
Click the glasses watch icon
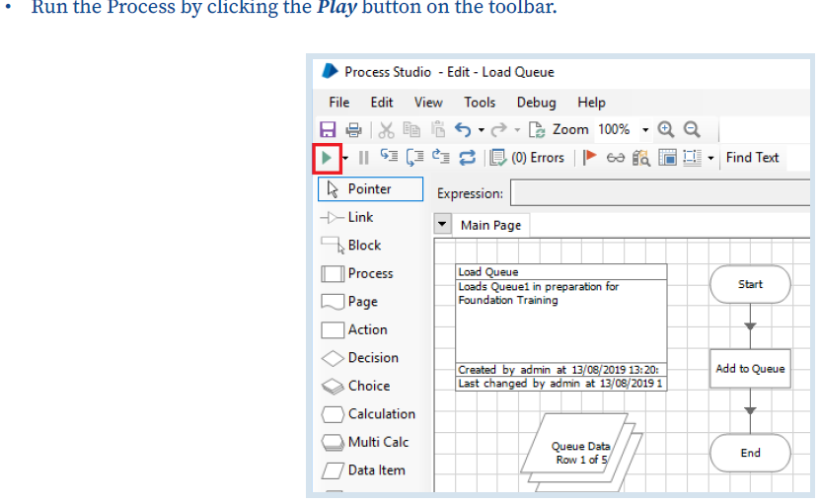615,158
